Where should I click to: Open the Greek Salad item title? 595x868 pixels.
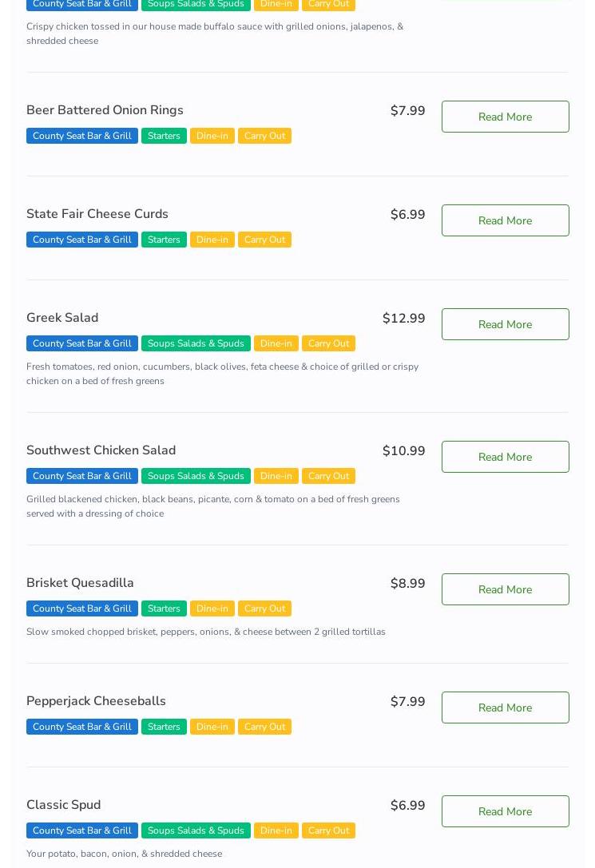[62, 318]
